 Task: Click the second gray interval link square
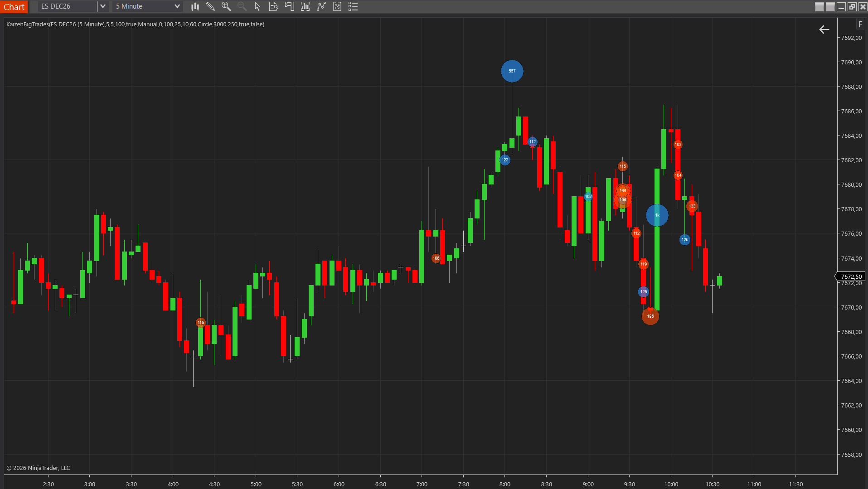tap(830, 7)
